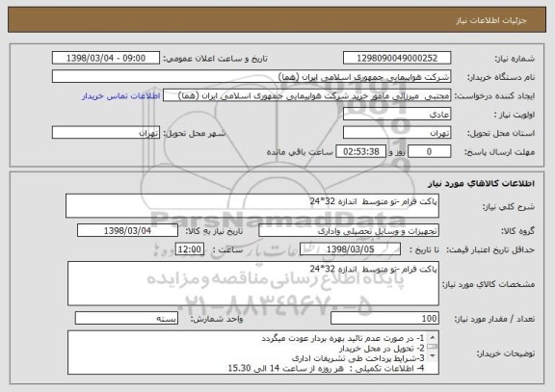Click the label 'شماره نیاز:'
This screenshot has width=555, height=392.
pyautogui.click(x=515, y=59)
